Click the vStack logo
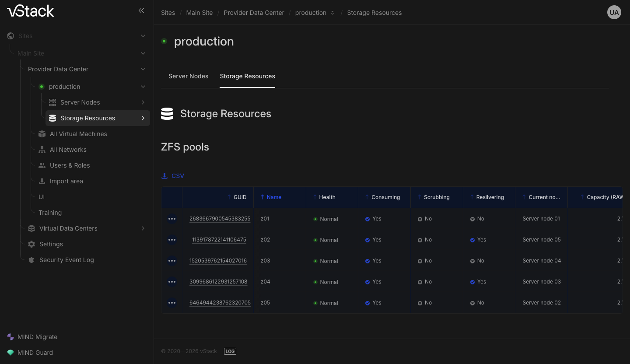 (x=31, y=11)
